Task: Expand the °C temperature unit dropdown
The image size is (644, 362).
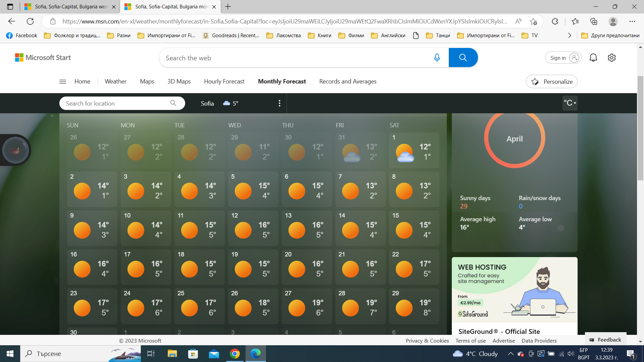Action: [570, 103]
